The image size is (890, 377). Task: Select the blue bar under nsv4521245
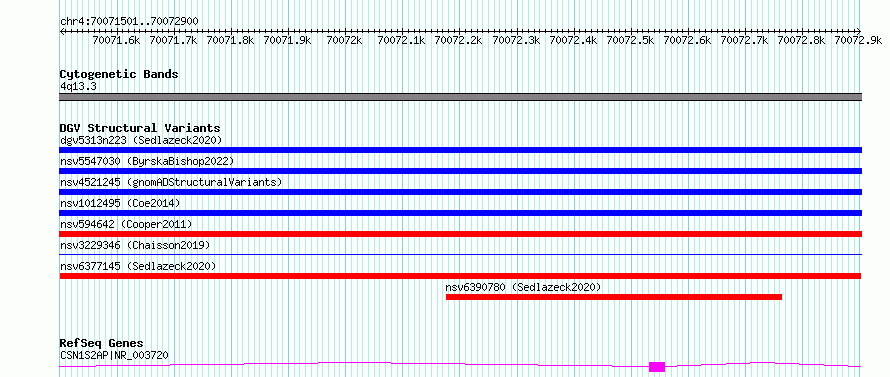[x=460, y=192]
